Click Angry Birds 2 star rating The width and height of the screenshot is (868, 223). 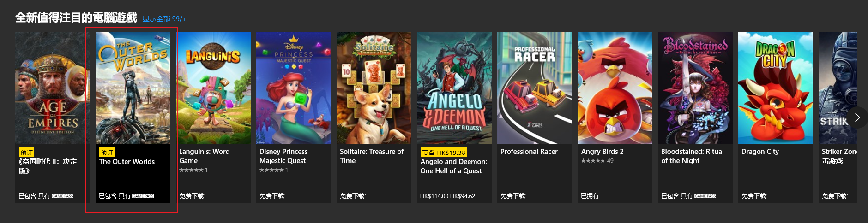593,161
